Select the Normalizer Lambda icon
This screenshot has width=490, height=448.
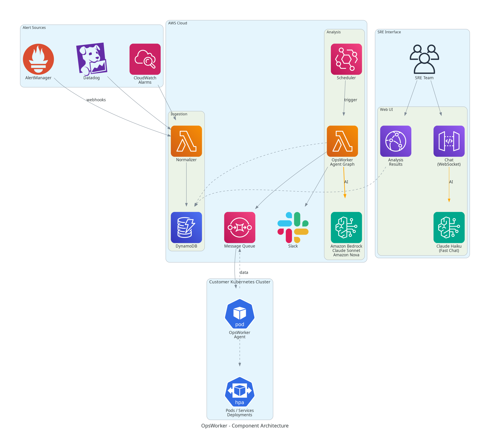[x=186, y=141]
